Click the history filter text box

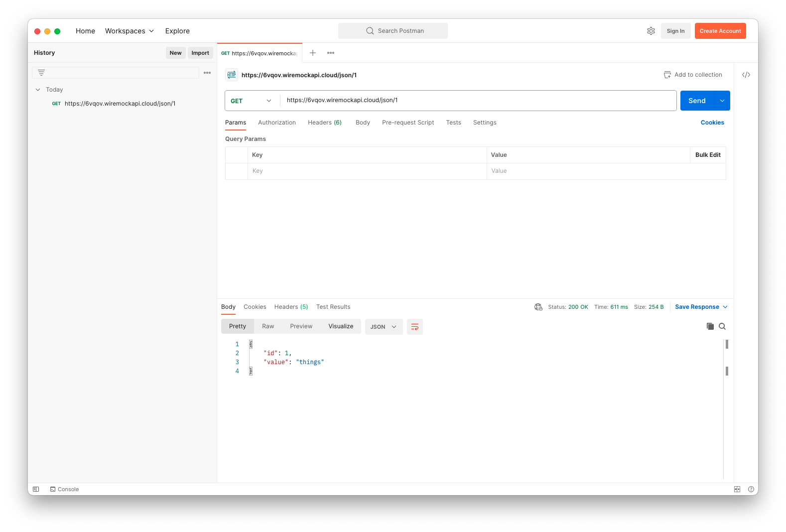click(116, 73)
